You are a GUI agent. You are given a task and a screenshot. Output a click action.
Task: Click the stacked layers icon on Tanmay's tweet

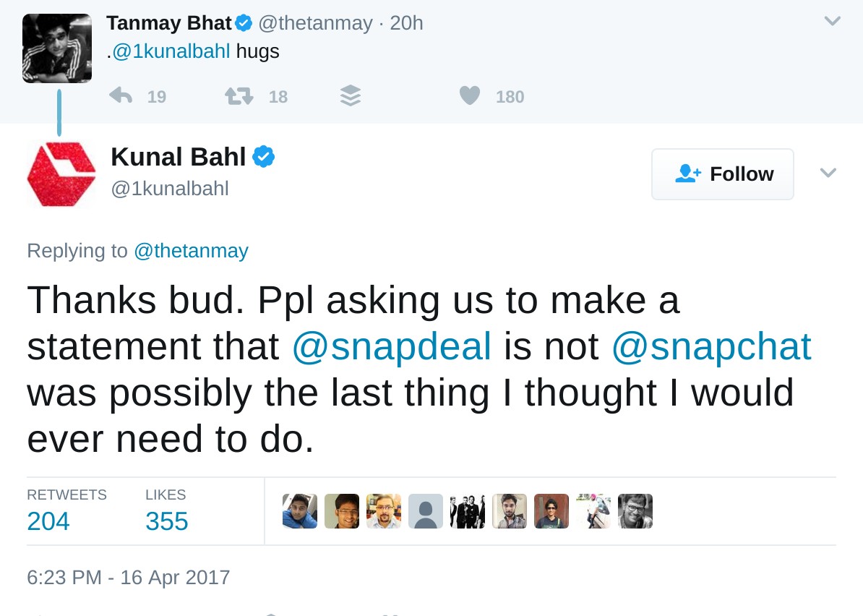(x=351, y=96)
